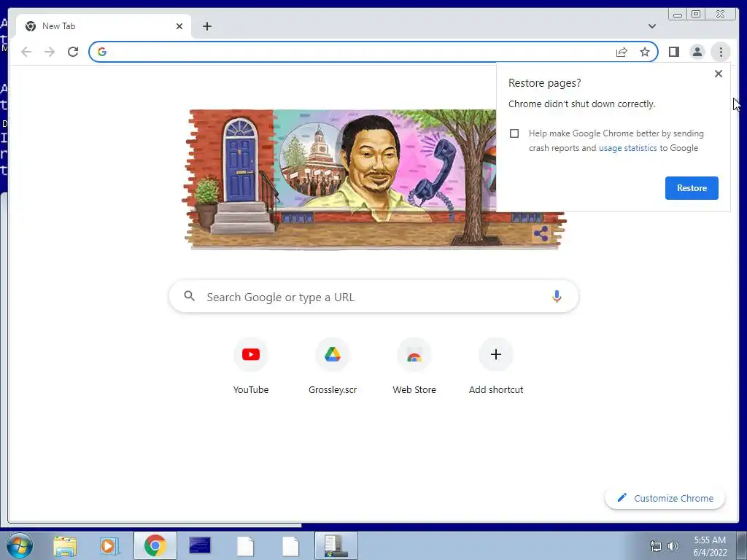747x560 pixels.
Task: Click the forward navigation arrow
Action: click(x=50, y=52)
